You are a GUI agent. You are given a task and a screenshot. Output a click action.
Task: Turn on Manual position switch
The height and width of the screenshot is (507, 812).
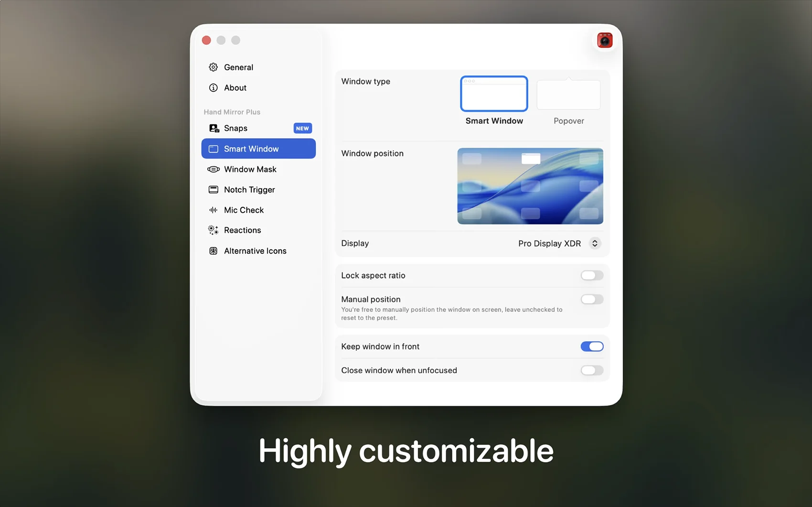click(x=592, y=300)
